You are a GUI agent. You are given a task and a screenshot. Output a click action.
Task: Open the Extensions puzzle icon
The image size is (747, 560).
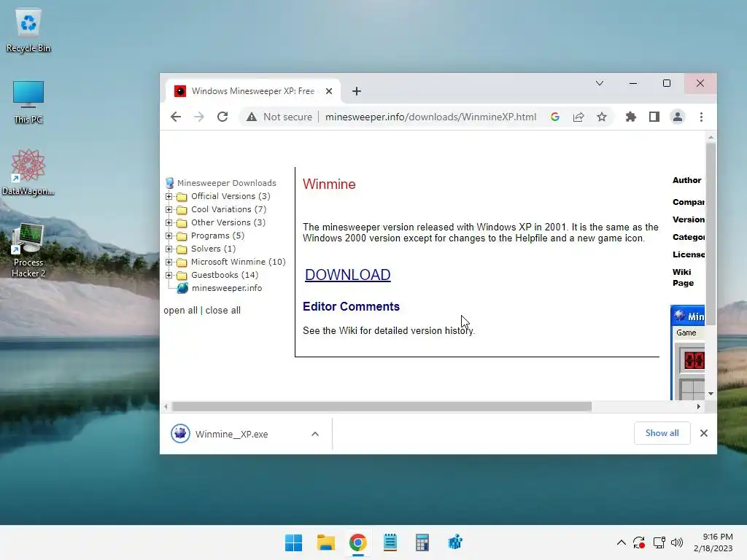[631, 117]
